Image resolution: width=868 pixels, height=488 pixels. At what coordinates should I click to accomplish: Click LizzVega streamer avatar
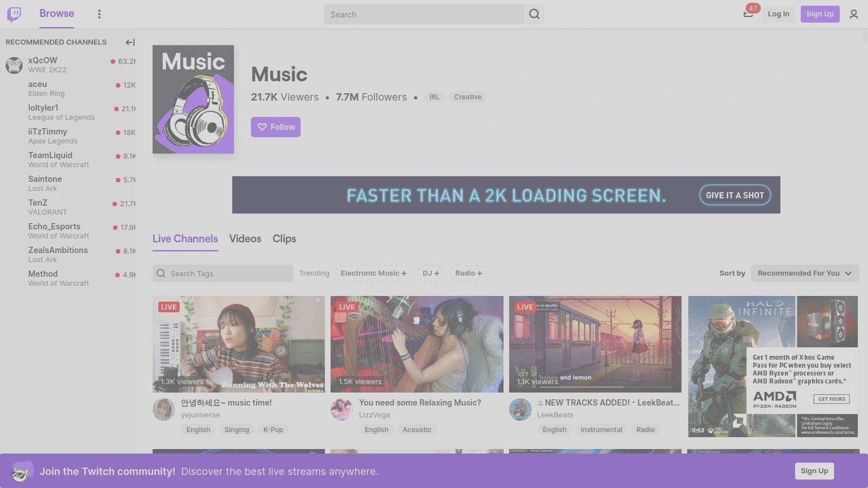(342, 409)
